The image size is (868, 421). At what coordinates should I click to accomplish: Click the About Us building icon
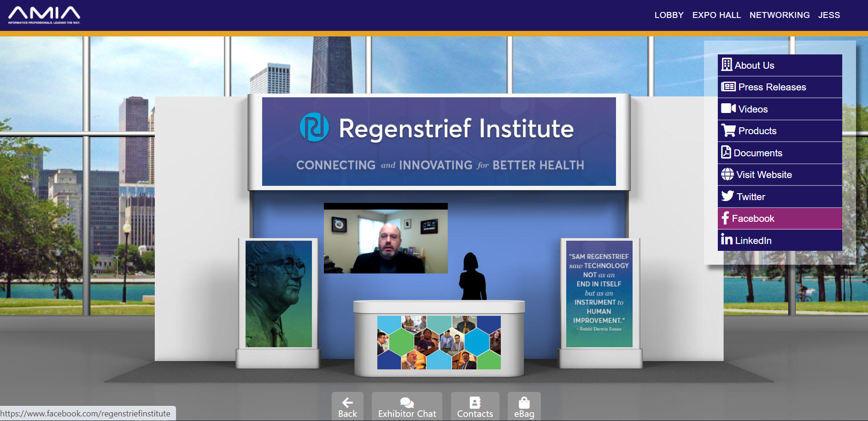(727, 65)
